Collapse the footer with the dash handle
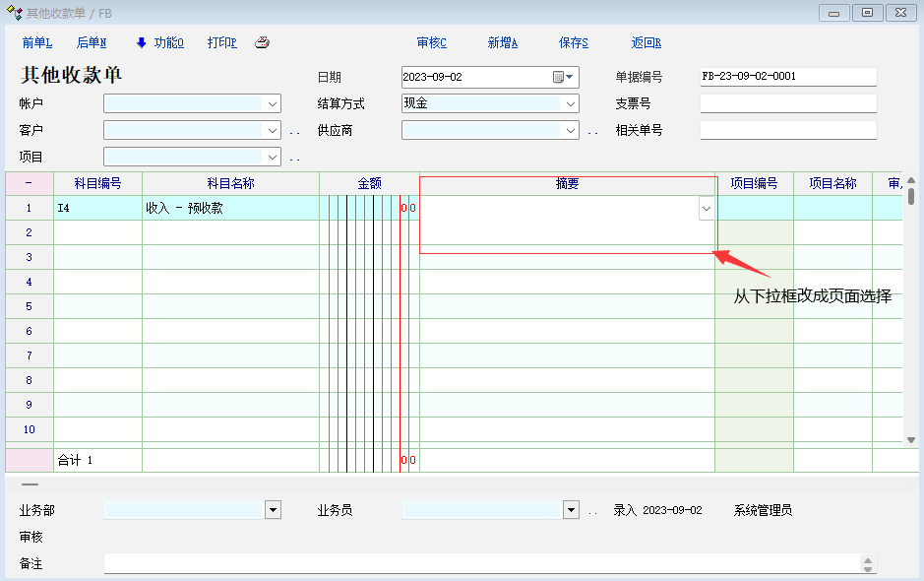The image size is (924, 581). (x=30, y=484)
